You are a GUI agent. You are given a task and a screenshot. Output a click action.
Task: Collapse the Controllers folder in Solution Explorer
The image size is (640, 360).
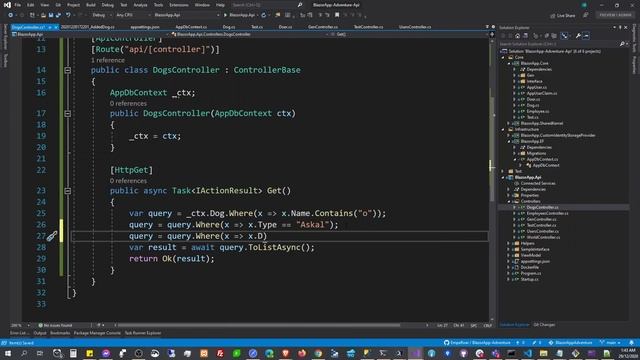pos(509,202)
